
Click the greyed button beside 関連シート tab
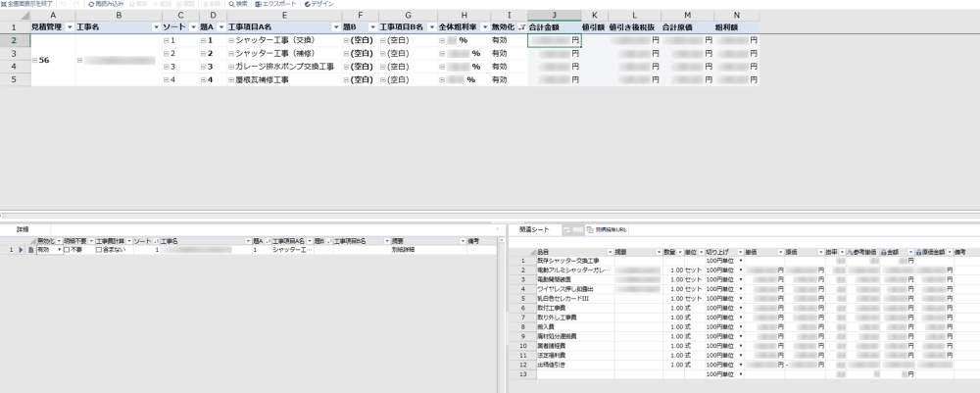573,230
